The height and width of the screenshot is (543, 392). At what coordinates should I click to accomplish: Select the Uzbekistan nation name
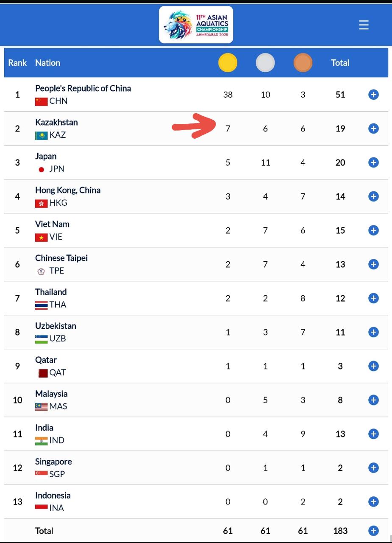pos(56,326)
